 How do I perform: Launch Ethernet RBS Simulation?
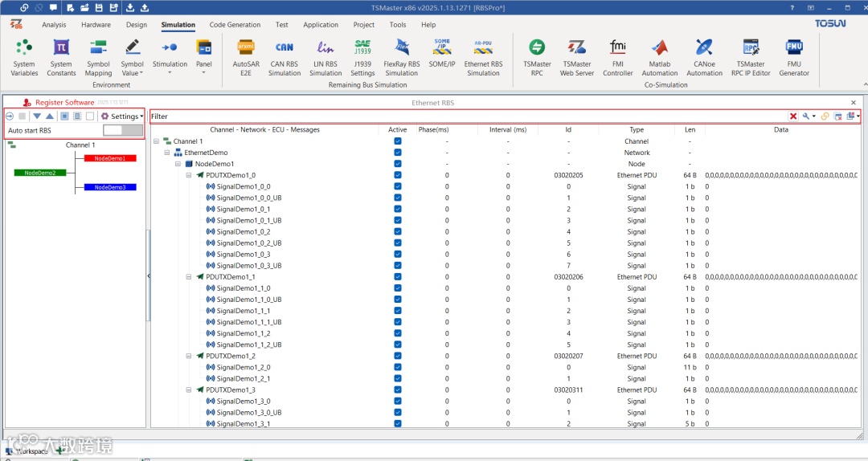click(x=483, y=57)
